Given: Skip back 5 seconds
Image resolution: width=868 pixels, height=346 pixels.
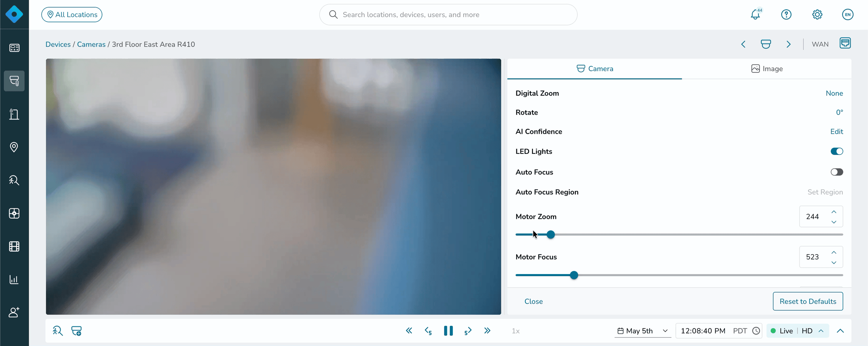Looking at the screenshot, I should [428, 331].
